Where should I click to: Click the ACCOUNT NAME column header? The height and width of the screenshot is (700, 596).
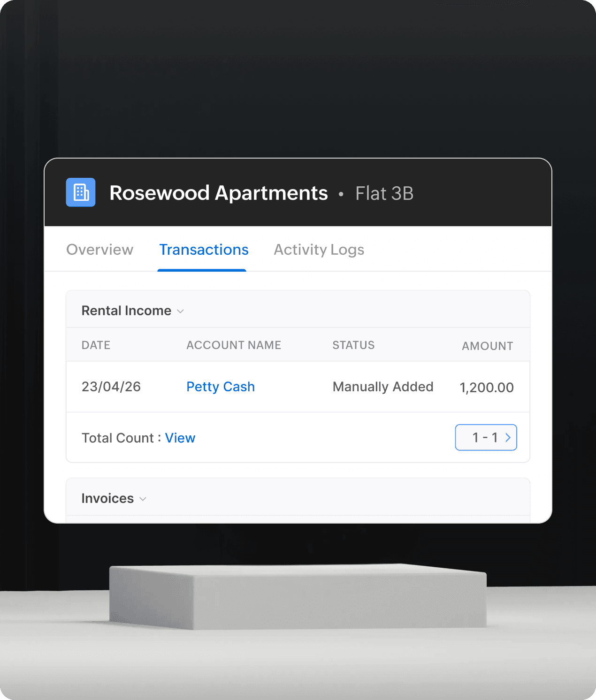pos(234,345)
